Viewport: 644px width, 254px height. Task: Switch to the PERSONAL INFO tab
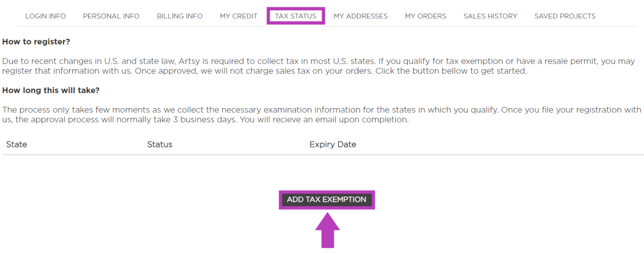(111, 16)
